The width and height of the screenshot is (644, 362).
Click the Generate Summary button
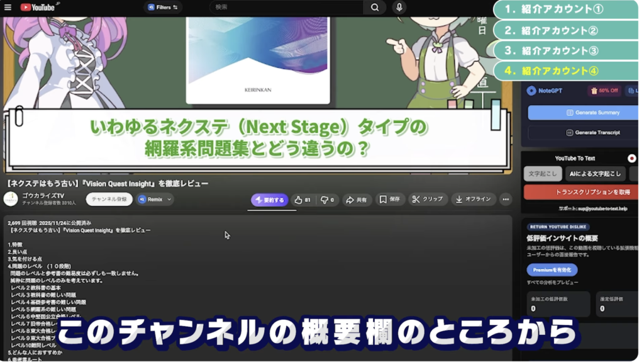pos(584,113)
